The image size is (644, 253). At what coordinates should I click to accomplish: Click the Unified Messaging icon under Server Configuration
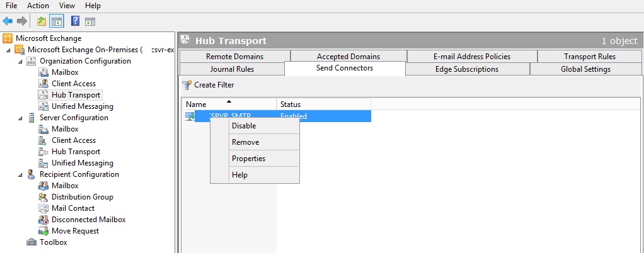coord(43,163)
